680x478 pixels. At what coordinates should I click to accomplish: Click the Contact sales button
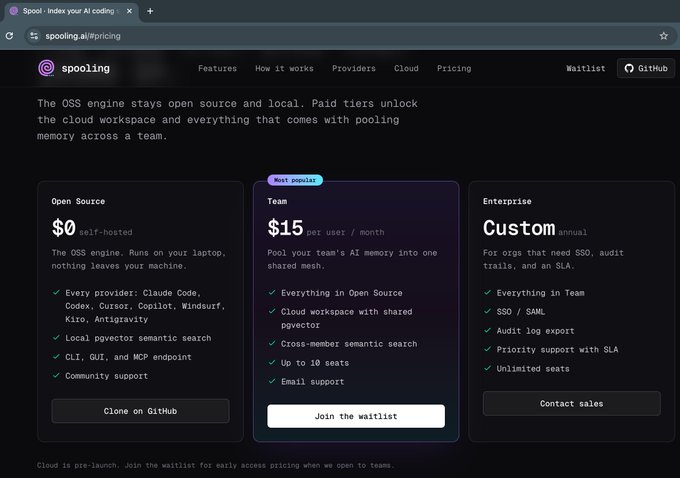point(572,403)
